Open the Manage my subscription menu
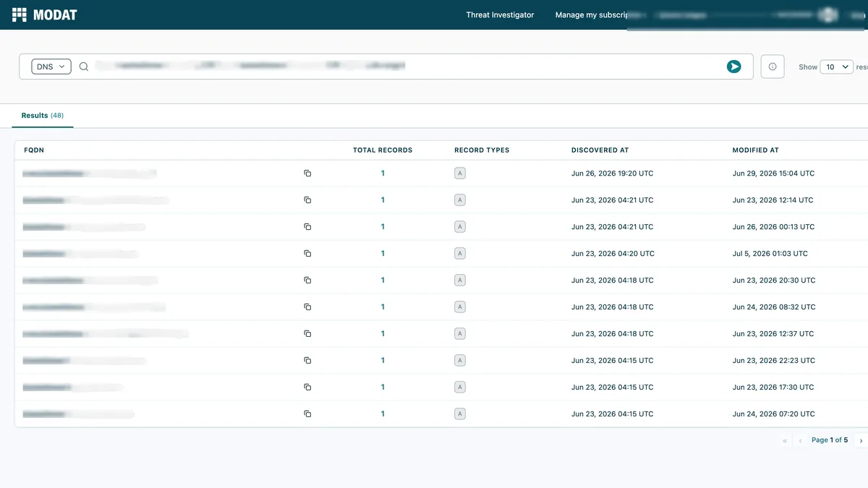Image resolution: width=868 pixels, height=488 pixels. coord(591,14)
